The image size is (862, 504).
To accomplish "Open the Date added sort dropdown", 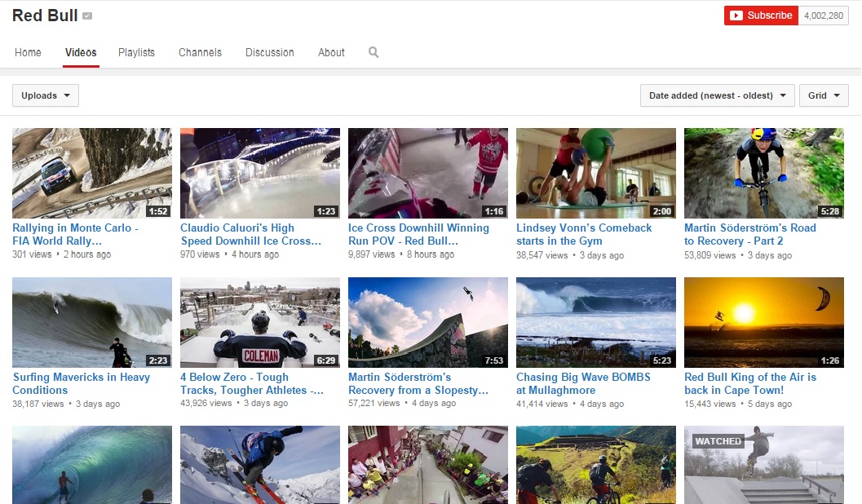I will point(718,95).
